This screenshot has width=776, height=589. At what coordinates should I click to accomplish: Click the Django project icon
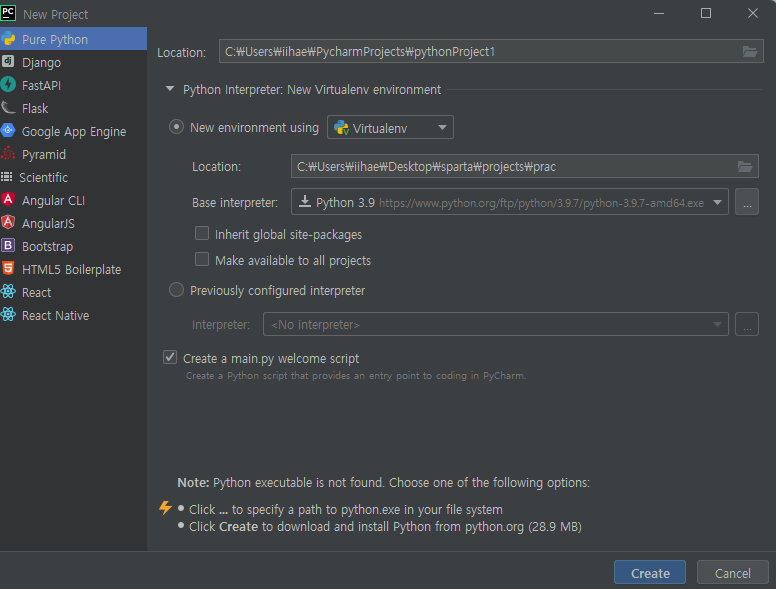(8, 61)
